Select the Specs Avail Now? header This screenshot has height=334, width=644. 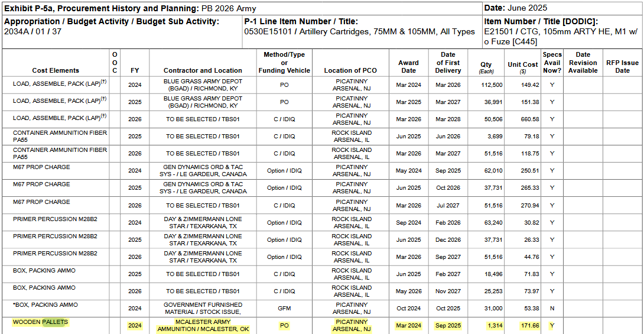point(552,63)
